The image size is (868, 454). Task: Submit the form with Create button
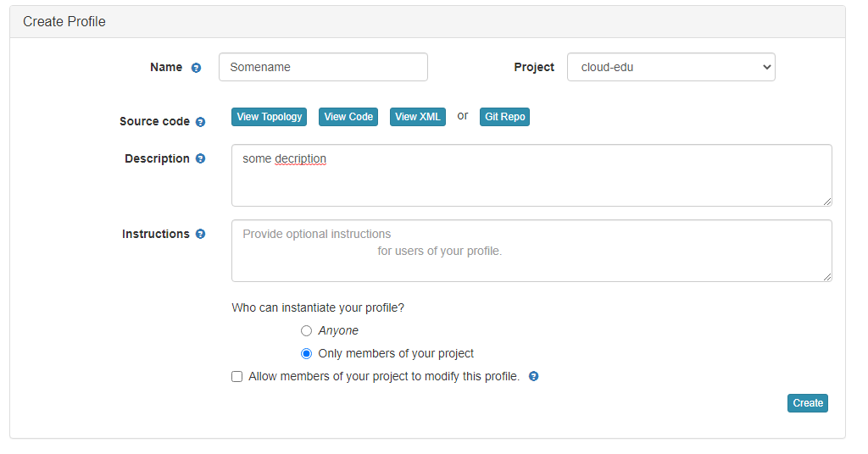pos(807,403)
